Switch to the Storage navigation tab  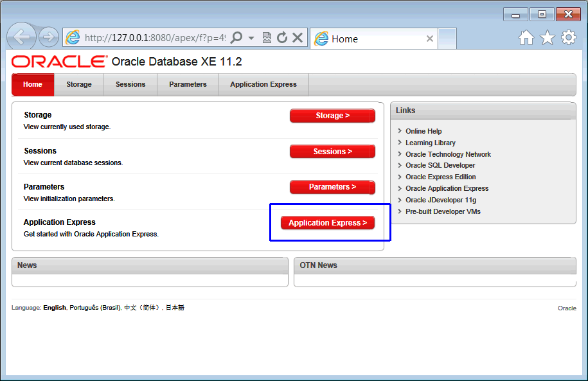(x=79, y=84)
